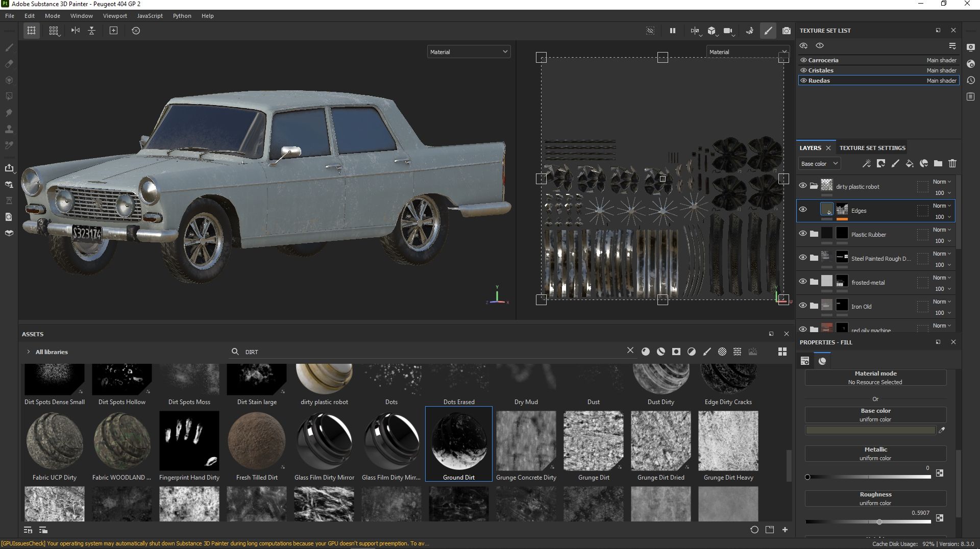Hide the frosted-metal layer
The width and height of the screenshot is (980, 549).
[803, 282]
